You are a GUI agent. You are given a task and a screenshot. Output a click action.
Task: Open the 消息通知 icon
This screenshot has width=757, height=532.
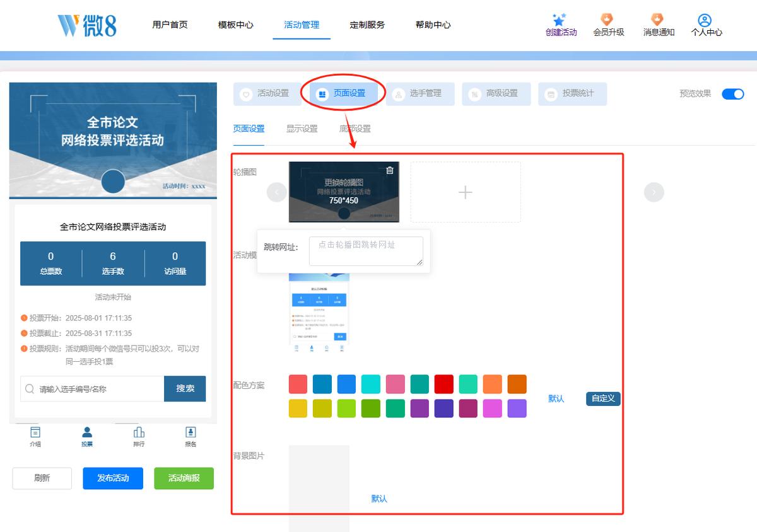point(657,20)
